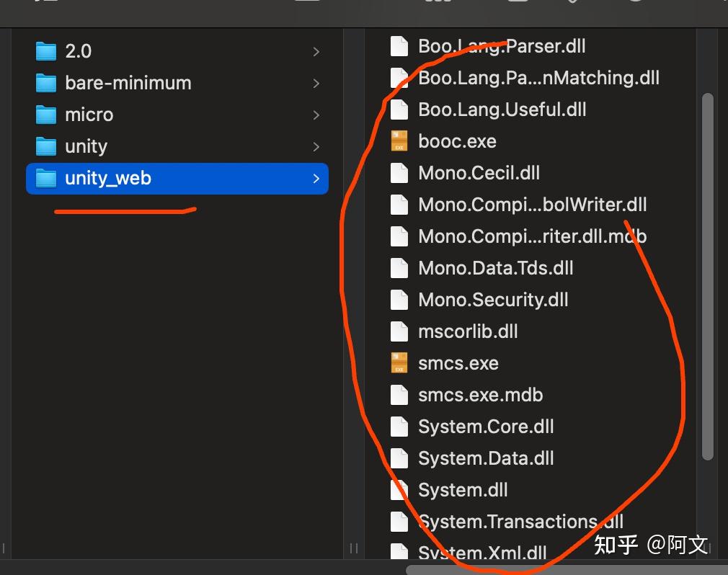The height and width of the screenshot is (575, 728).
Task: Select the bare-minimum folder
Action: (x=128, y=83)
